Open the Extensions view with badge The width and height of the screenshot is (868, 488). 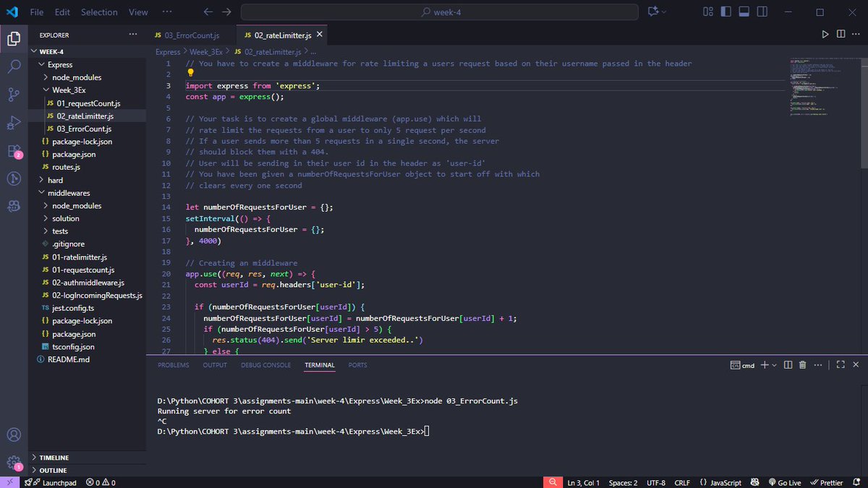pos(14,150)
